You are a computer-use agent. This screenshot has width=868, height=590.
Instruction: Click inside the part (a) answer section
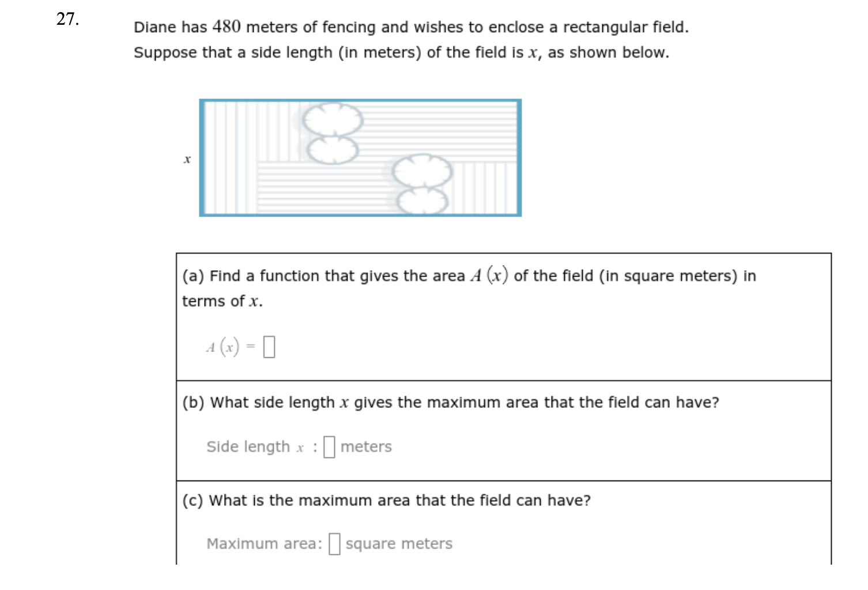click(x=501, y=314)
